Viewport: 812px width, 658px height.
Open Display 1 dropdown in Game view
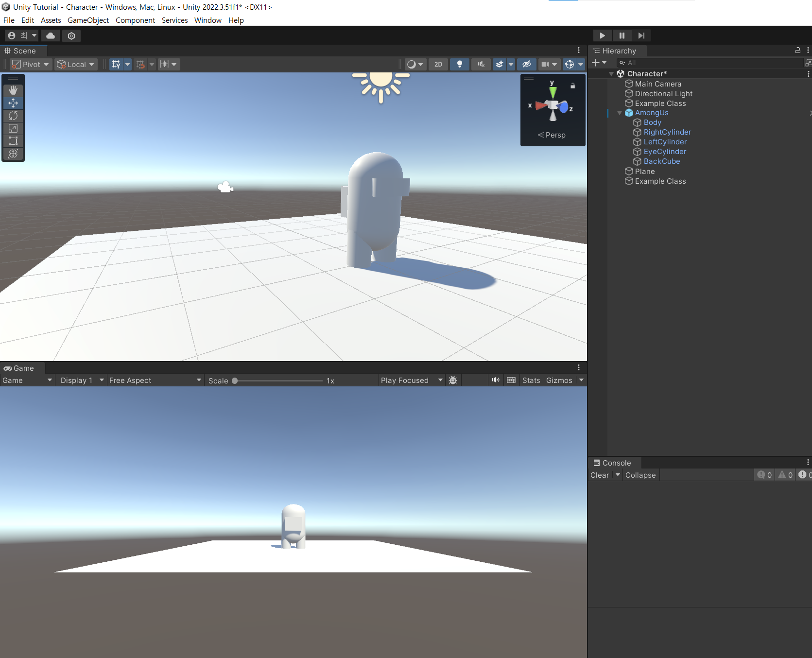pyautogui.click(x=82, y=381)
